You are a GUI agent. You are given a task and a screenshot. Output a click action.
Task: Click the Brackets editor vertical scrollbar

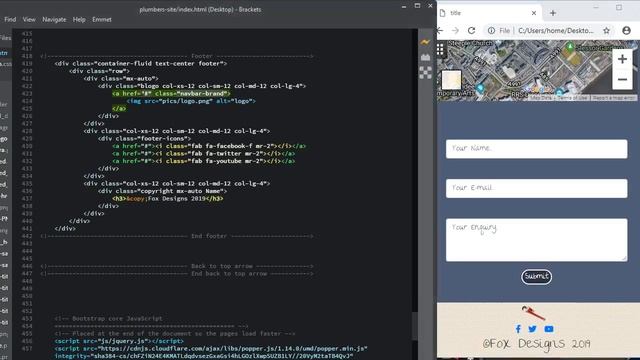point(415,326)
